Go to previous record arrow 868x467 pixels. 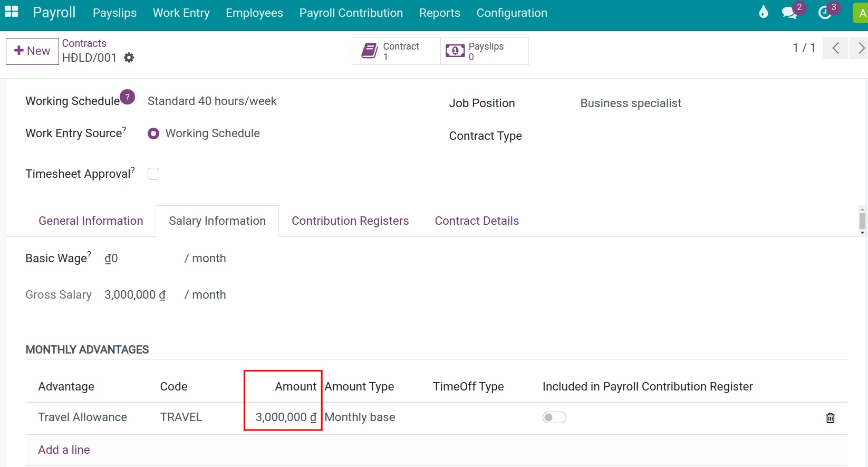tap(836, 48)
